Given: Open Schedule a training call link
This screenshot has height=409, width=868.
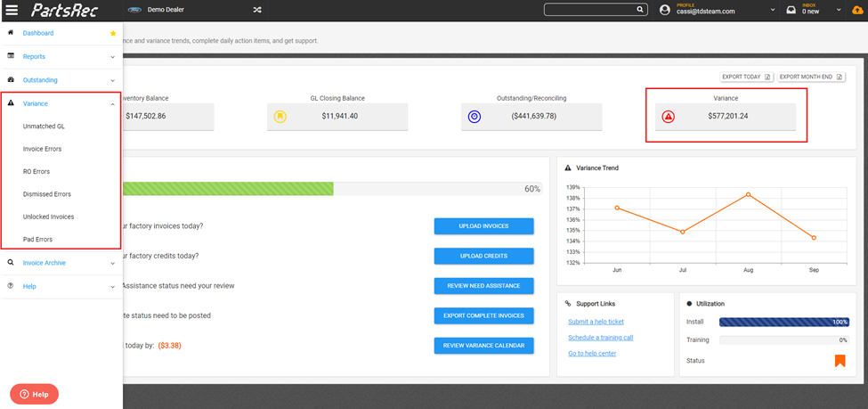Looking at the screenshot, I should [601, 338].
